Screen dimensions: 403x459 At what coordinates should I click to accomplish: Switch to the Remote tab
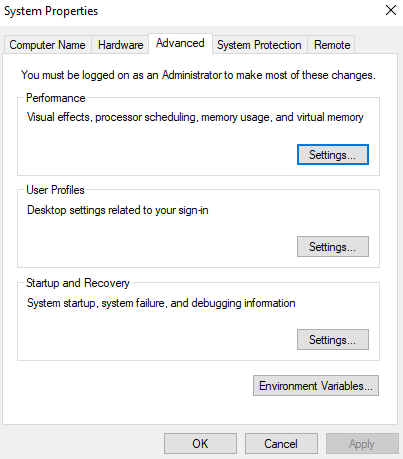[332, 45]
